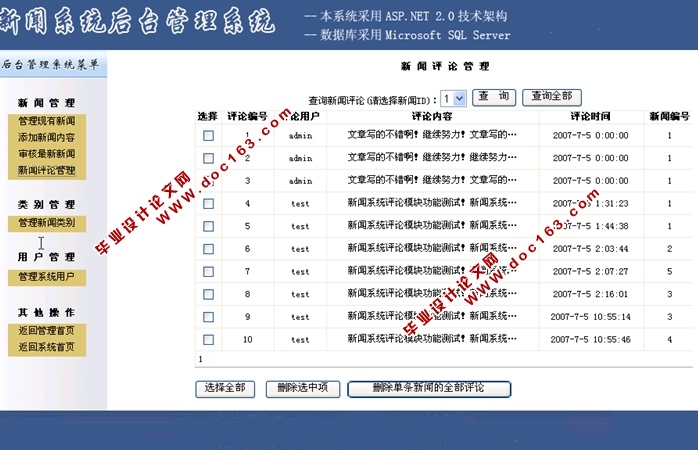This screenshot has height=450, width=698.
Task: Toggle the checkbox for comment 8
Action: [208, 295]
